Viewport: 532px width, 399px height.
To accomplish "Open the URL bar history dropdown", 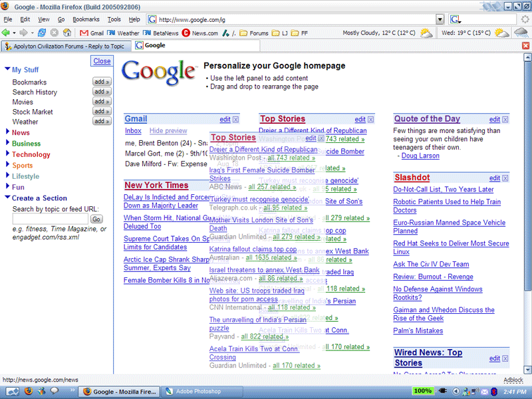I will (x=439, y=19).
